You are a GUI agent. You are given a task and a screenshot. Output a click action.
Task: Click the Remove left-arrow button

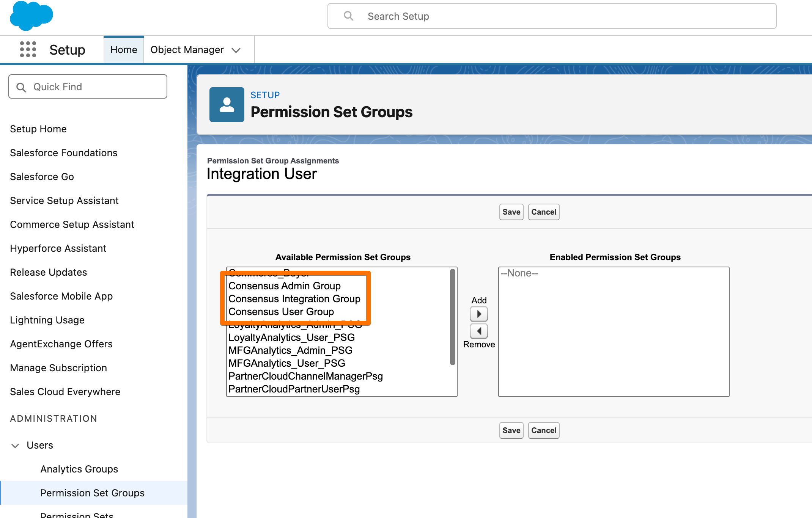point(479,331)
